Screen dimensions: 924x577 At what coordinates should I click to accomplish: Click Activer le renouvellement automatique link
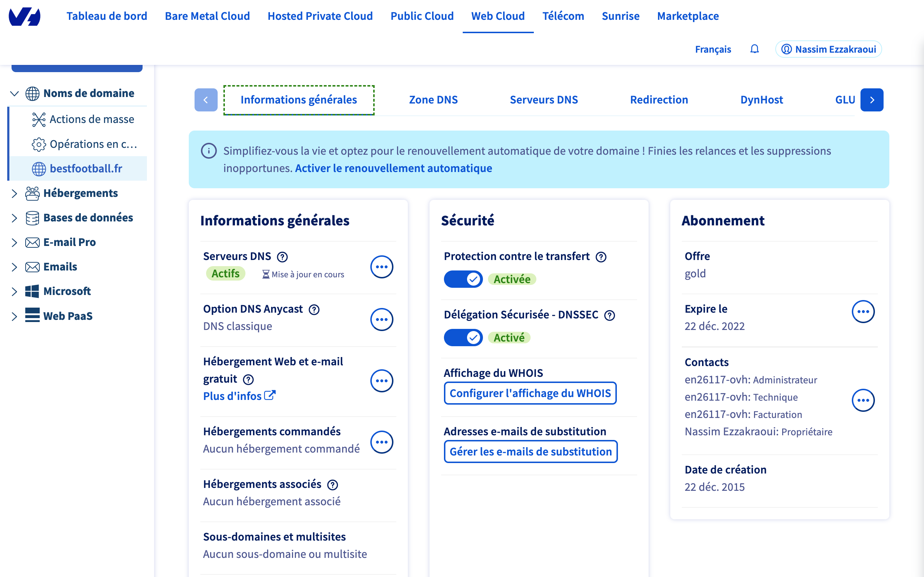click(393, 168)
